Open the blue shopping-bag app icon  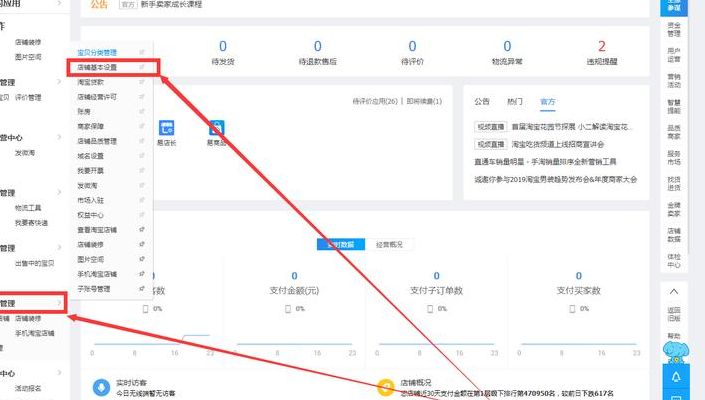point(216,128)
